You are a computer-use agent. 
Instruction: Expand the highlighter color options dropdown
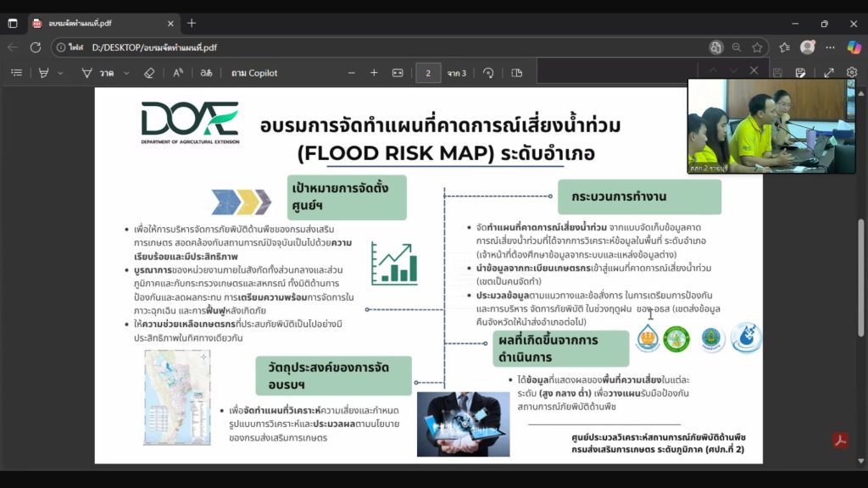click(x=60, y=73)
